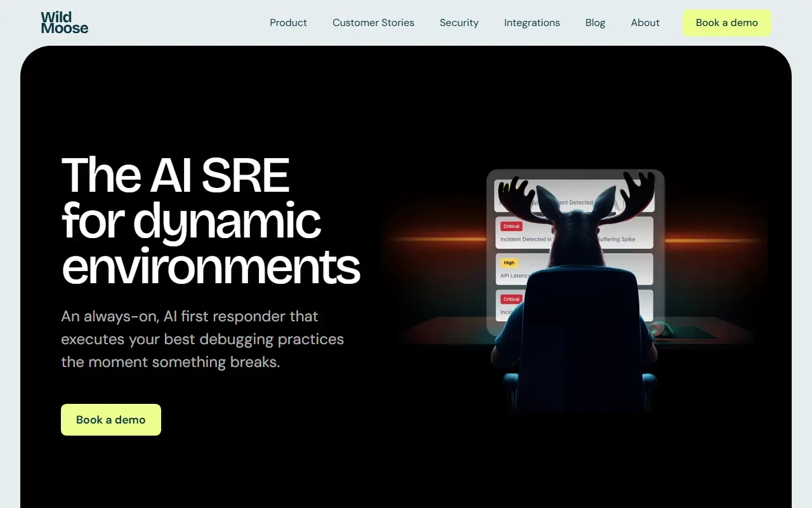Click Book a demo in the header
The image size is (812, 508).
(x=727, y=23)
